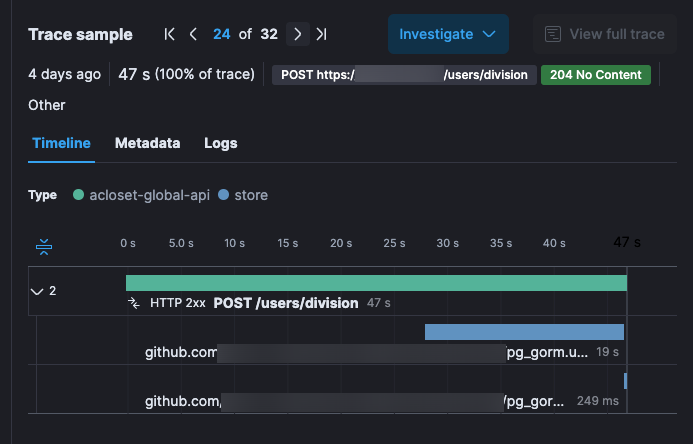Viewport: 693px width, 444px height.
Task: Click the POST /users/division span label
Action: tap(285, 303)
